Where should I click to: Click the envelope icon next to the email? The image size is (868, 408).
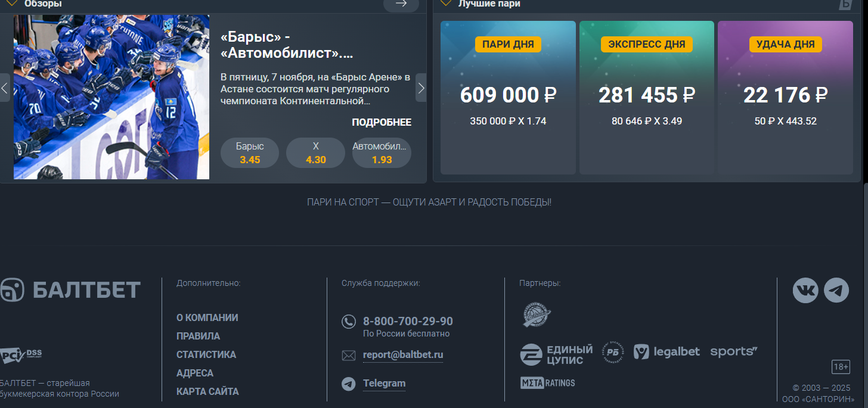[x=349, y=355]
